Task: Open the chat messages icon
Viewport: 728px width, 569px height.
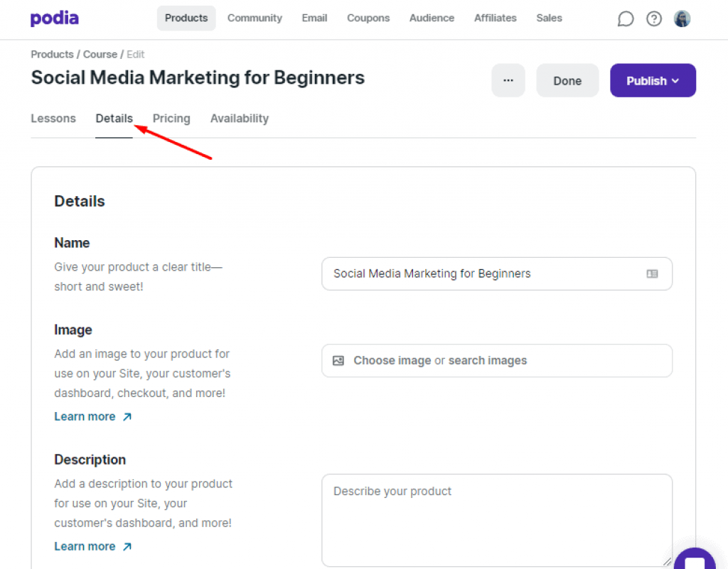Action: [x=625, y=19]
